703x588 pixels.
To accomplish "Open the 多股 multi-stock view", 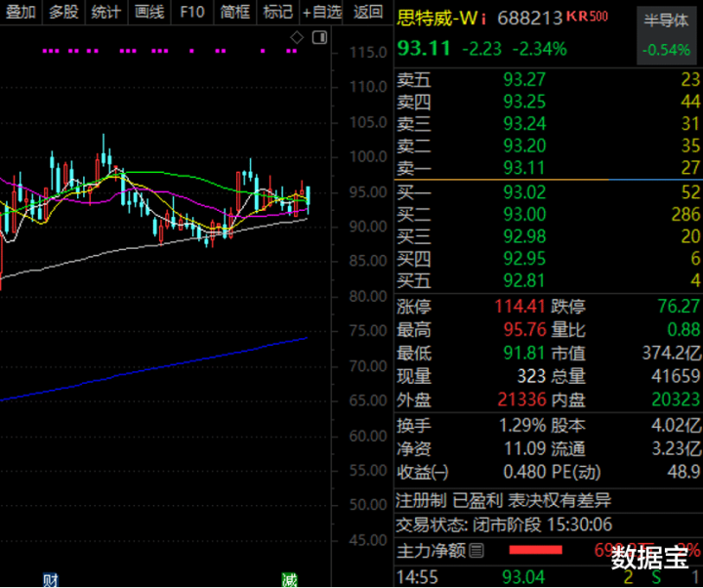I will pyautogui.click(x=63, y=12).
